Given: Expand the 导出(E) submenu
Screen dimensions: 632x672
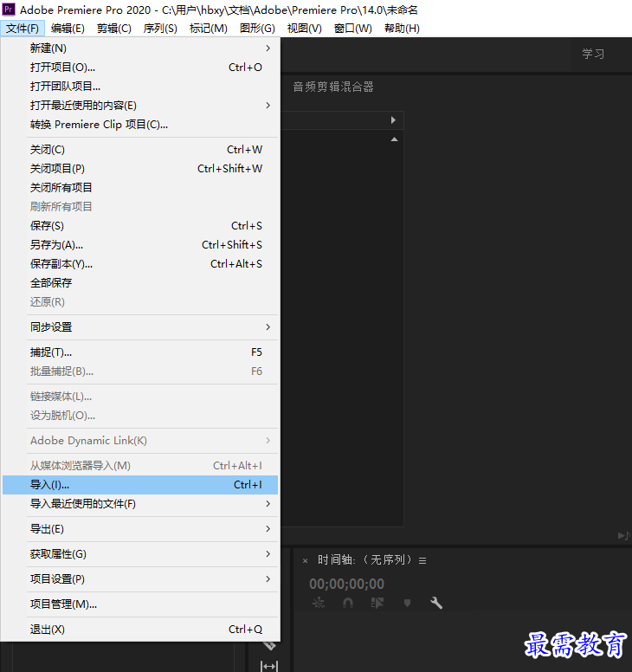Looking at the screenshot, I should coord(140,529).
